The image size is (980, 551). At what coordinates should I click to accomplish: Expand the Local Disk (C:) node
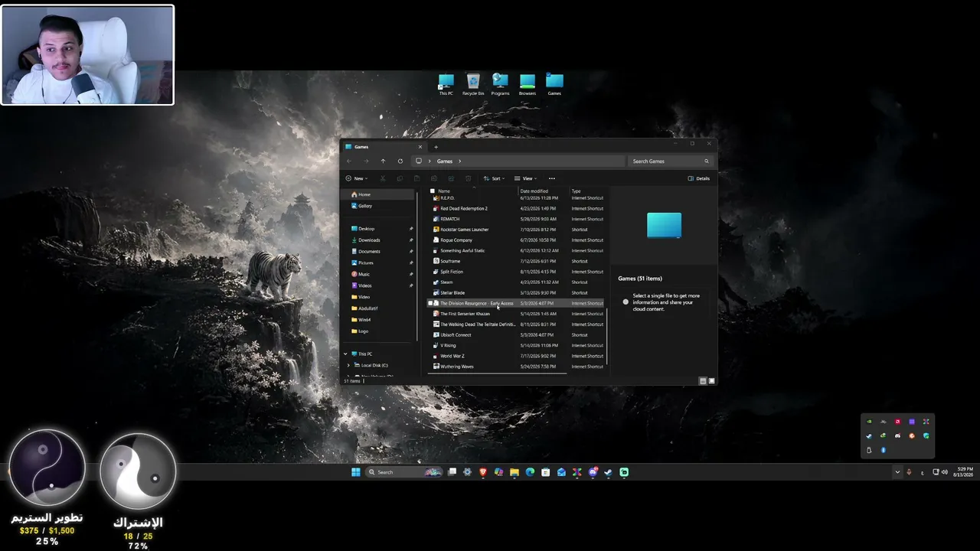348,365
